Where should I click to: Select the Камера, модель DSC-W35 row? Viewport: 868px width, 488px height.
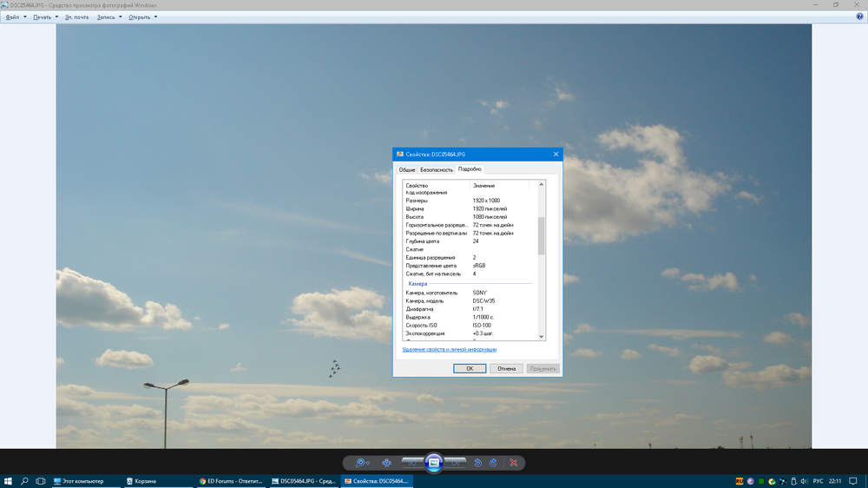point(470,300)
